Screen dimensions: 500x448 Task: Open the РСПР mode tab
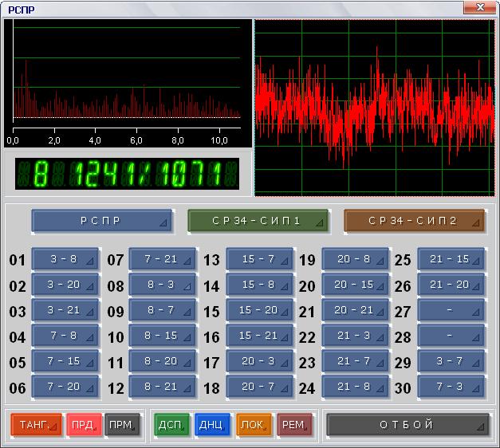coord(101,221)
